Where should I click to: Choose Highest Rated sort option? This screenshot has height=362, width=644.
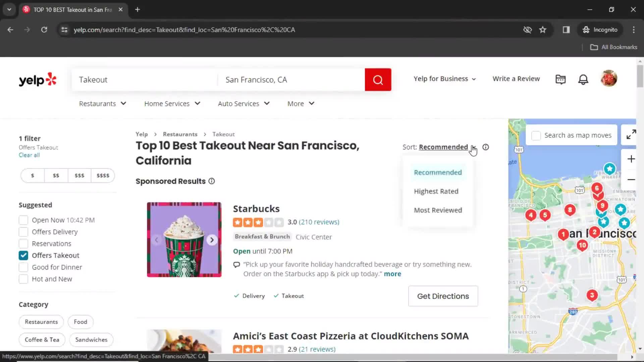436,191
